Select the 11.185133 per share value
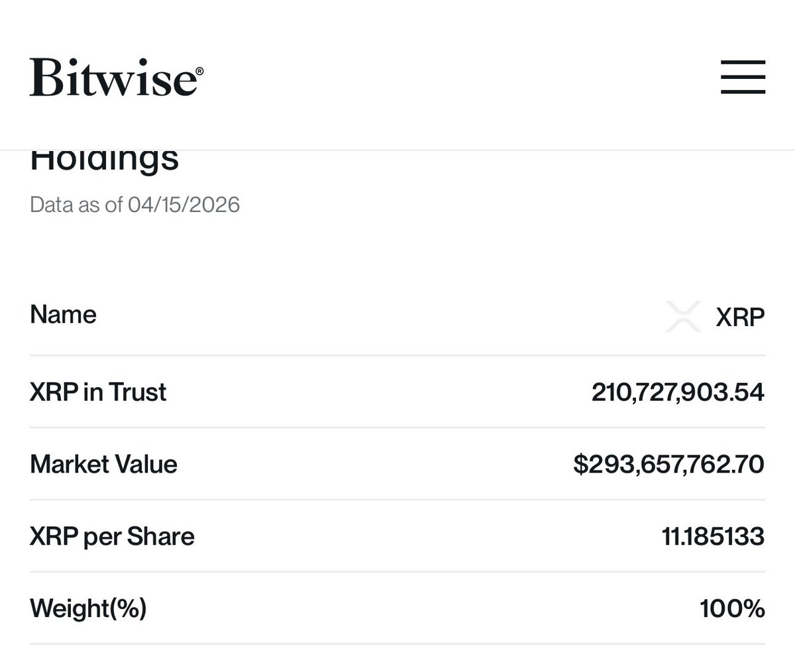795x672 pixels. [713, 536]
